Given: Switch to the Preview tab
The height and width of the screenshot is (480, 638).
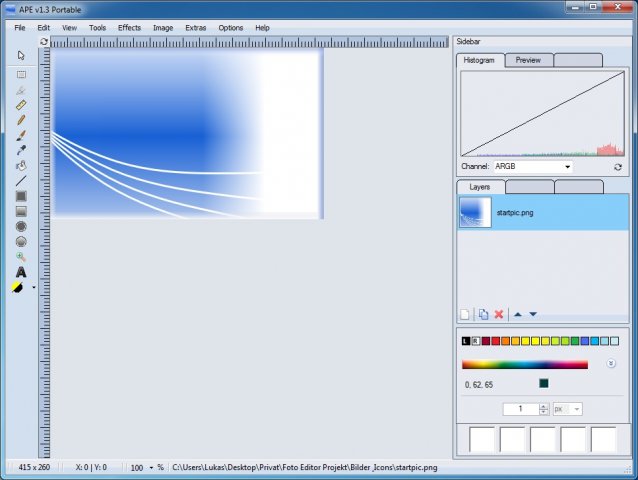Looking at the screenshot, I should click(x=529, y=60).
